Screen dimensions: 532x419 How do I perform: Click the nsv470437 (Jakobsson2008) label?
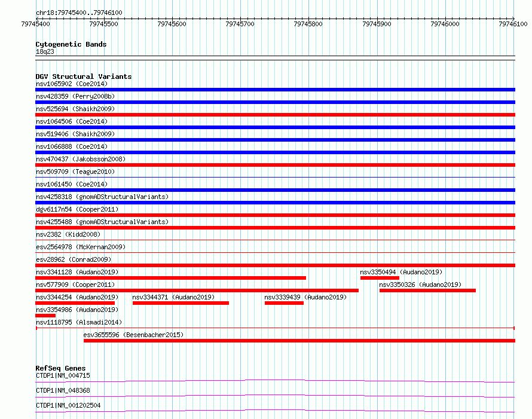pyautogui.click(x=81, y=159)
